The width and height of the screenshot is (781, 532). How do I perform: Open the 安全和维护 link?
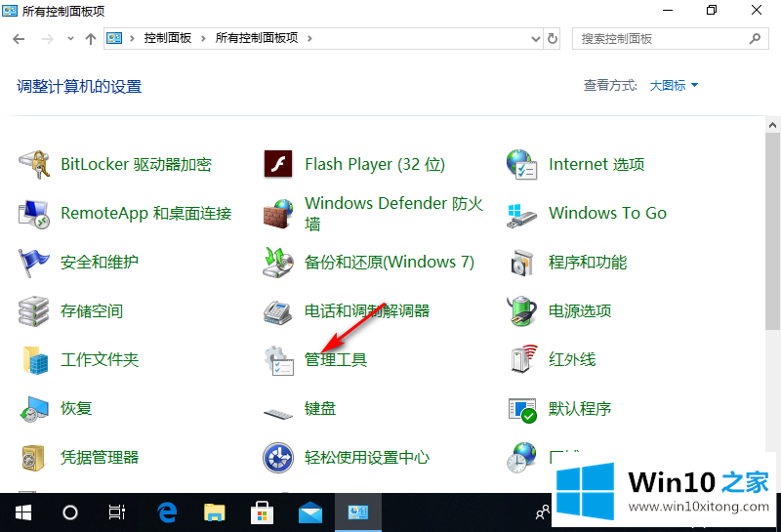click(x=100, y=262)
